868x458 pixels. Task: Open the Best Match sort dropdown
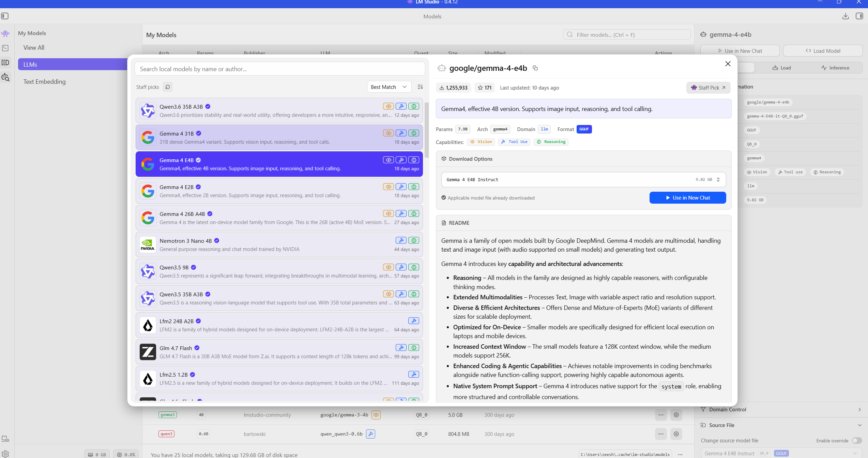coord(389,87)
